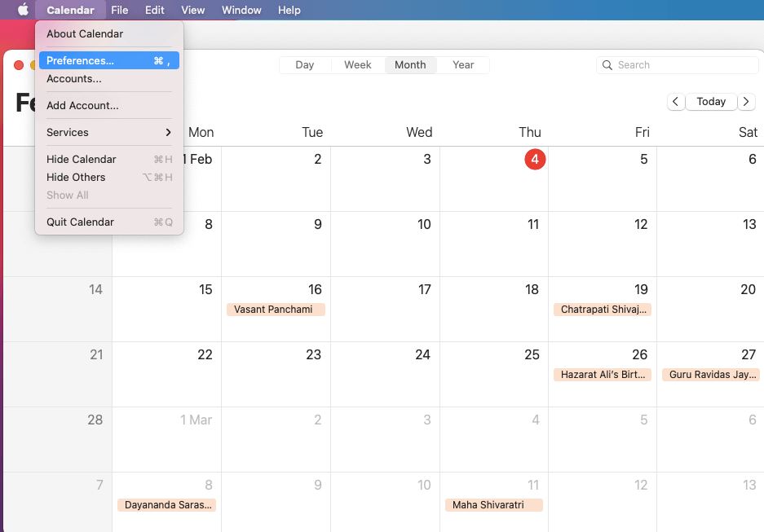The width and height of the screenshot is (764, 532).
Task: Advance to next month with right chevron
Action: pyautogui.click(x=746, y=101)
